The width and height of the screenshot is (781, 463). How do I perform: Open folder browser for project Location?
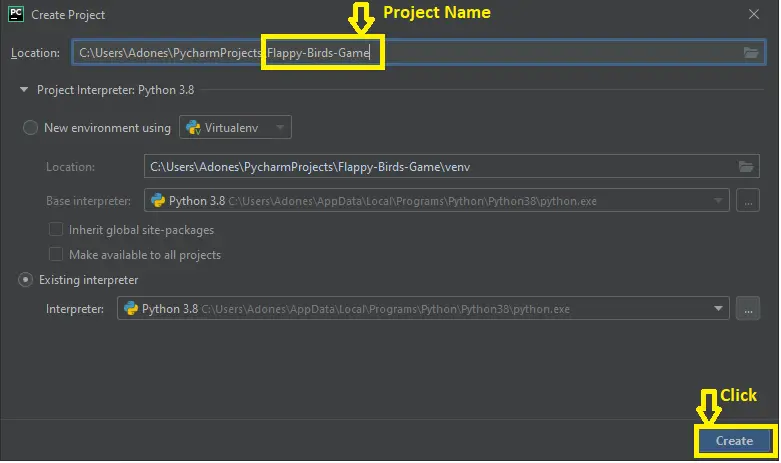pyautogui.click(x=751, y=52)
